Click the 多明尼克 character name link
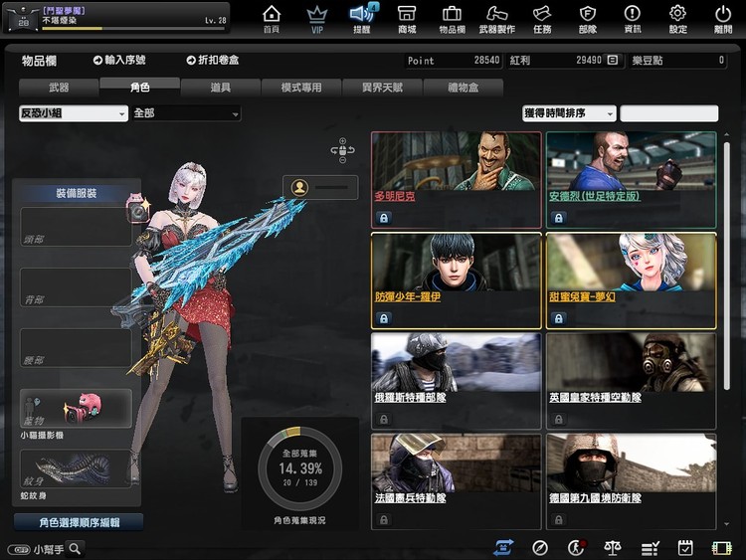This screenshot has height=560, width=746. coord(395,196)
